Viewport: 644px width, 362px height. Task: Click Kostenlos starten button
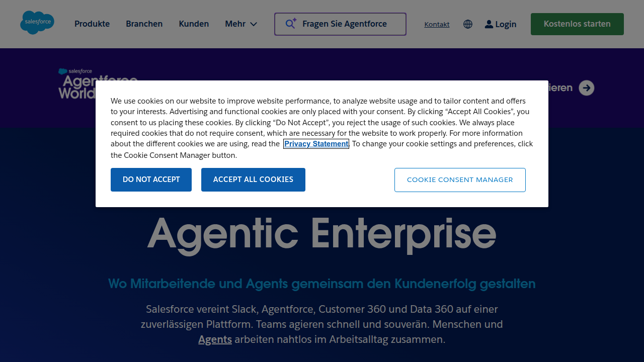(577, 24)
